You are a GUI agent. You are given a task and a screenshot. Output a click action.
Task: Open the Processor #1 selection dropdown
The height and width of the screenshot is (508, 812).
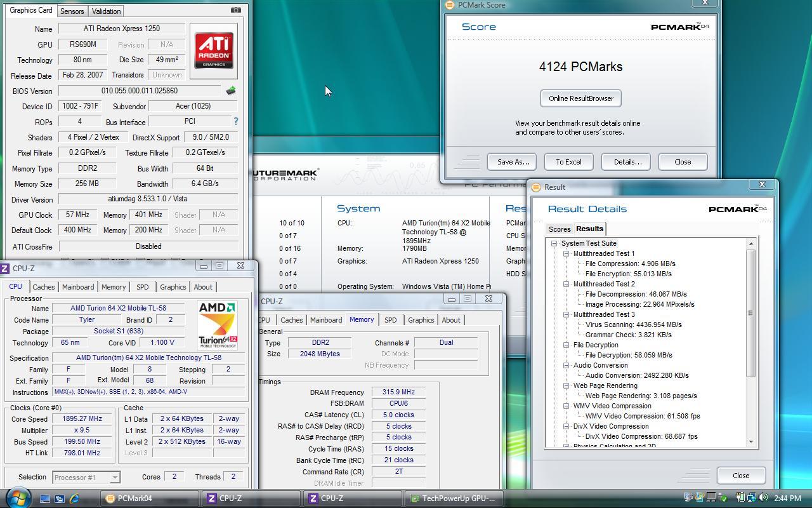coord(114,477)
